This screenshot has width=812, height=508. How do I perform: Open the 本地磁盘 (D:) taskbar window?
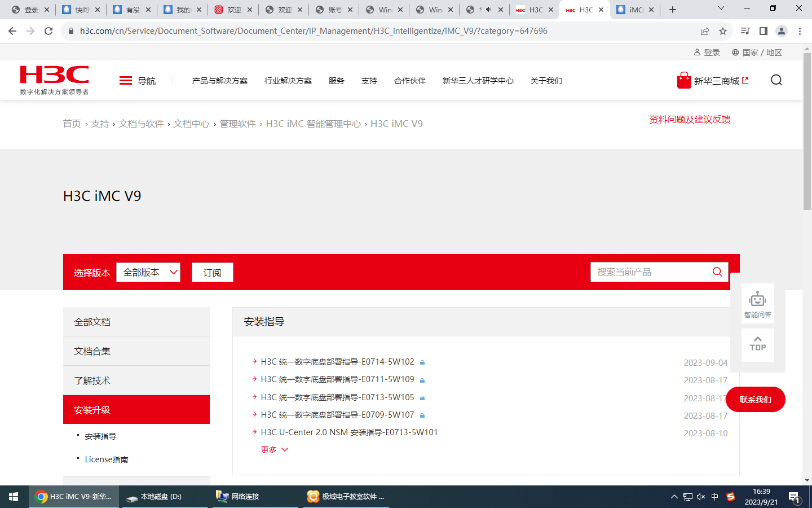tap(164, 497)
